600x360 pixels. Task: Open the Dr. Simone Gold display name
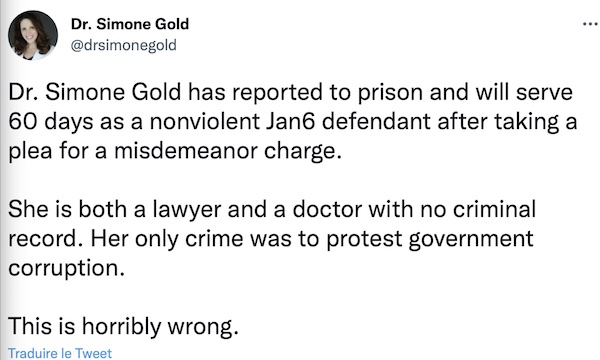(130, 24)
